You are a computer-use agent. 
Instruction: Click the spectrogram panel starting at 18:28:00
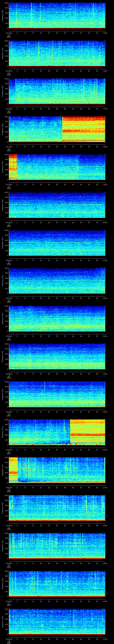click(x=57, y=546)
